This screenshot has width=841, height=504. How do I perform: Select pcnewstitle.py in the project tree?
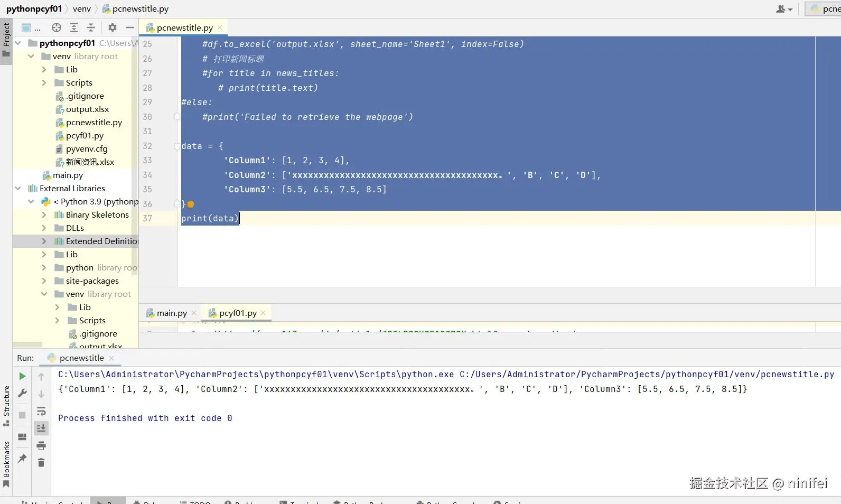coord(94,122)
